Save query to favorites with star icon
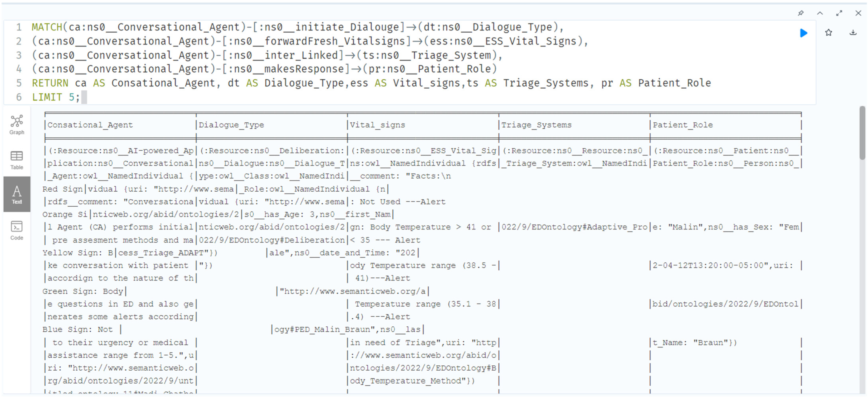The height and width of the screenshot is (397, 868). point(829,33)
